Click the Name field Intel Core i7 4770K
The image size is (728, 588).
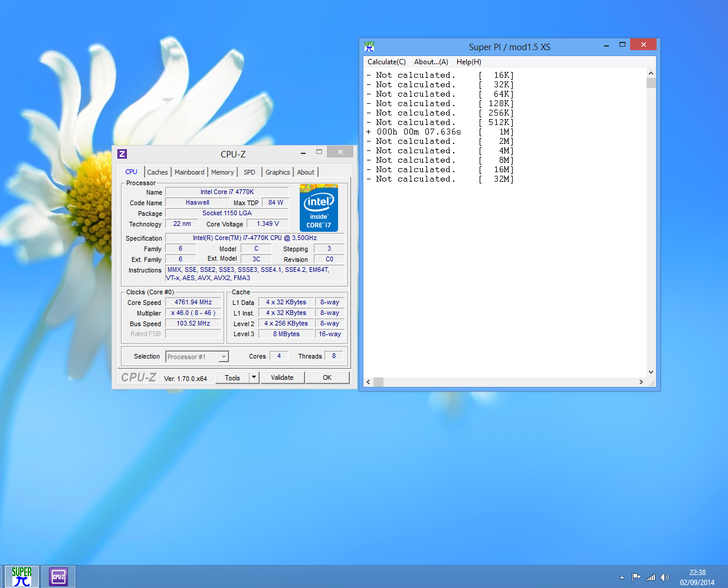tap(227, 192)
